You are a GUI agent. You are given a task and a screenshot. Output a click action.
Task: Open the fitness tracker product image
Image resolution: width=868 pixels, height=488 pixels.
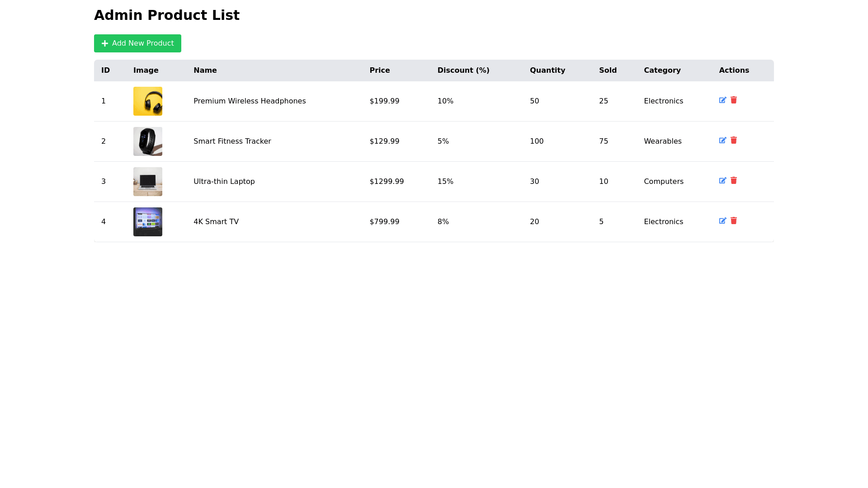click(x=148, y=141)
